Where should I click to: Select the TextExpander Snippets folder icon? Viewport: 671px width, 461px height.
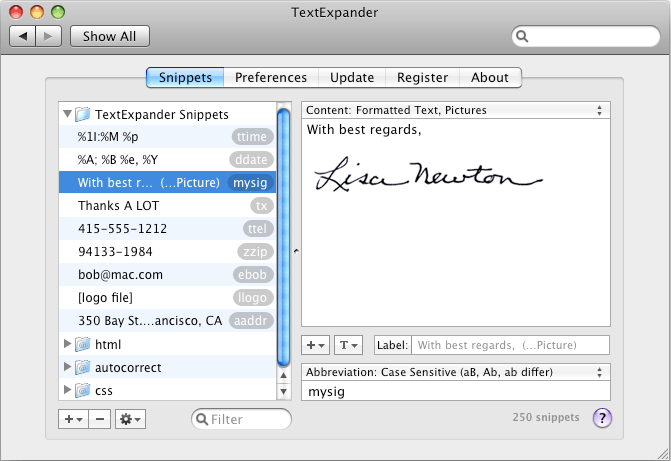(83, 114)
